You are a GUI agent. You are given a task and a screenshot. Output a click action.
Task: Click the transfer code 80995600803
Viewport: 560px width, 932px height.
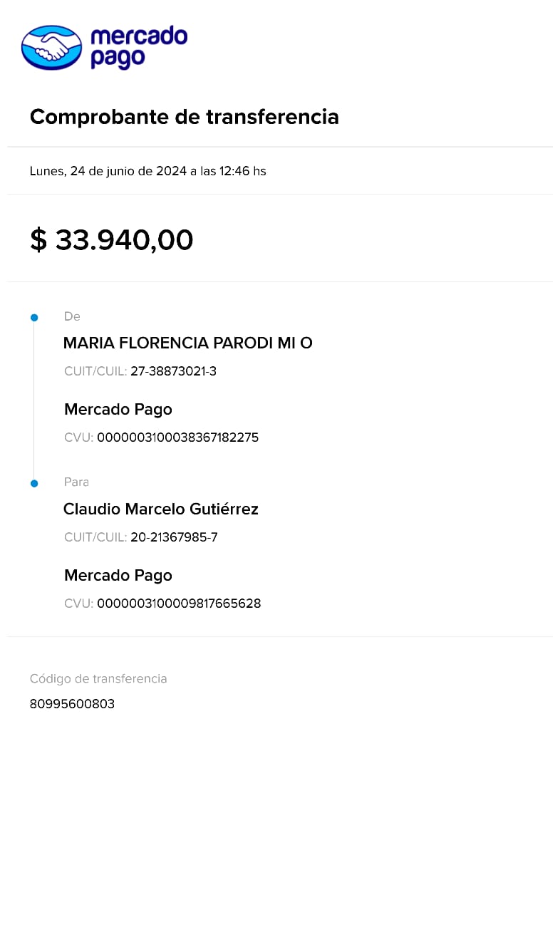(x=72, y=704)
